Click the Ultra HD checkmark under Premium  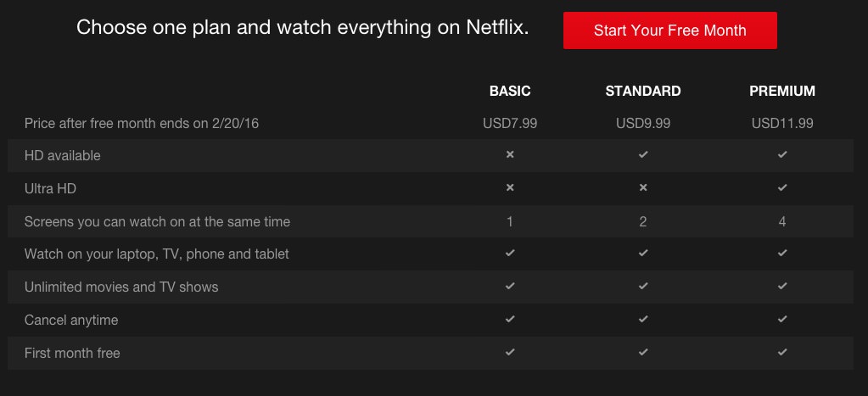pyautogui.click(x=782, y=187)
